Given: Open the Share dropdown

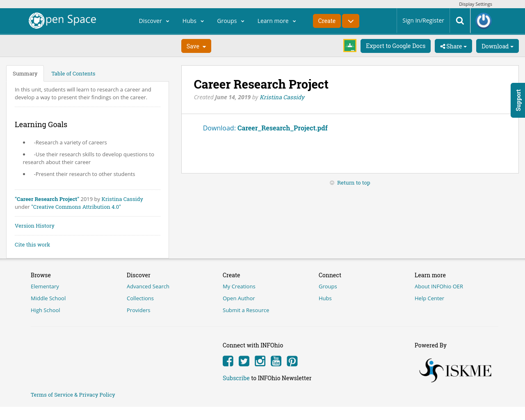Looking at the screenshot, I should click(x=453, y=46).
